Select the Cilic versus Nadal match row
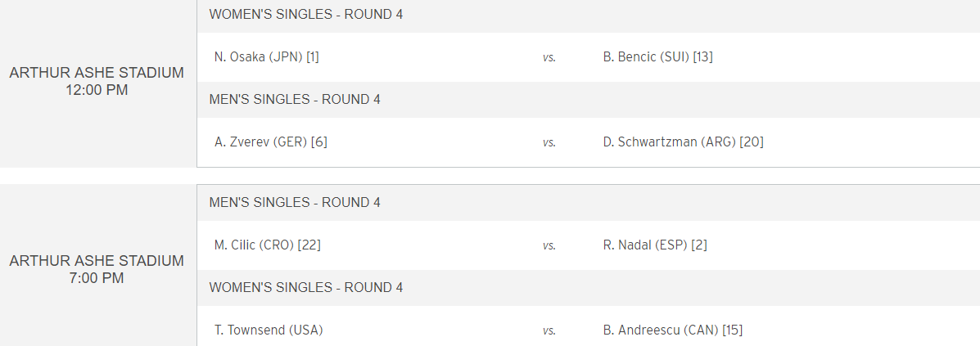This screenshot has height=346, width=980. coord(588,245)
